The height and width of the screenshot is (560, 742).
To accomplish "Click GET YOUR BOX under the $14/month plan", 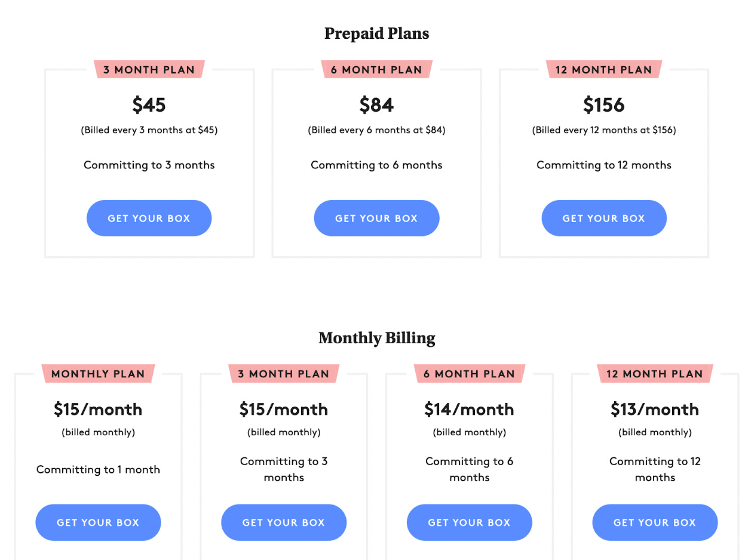I will pos(470,522).
